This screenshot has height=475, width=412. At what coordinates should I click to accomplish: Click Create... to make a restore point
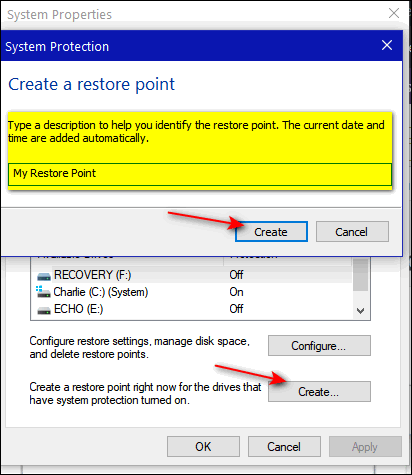pyautogui.click(x=319, y=392)
